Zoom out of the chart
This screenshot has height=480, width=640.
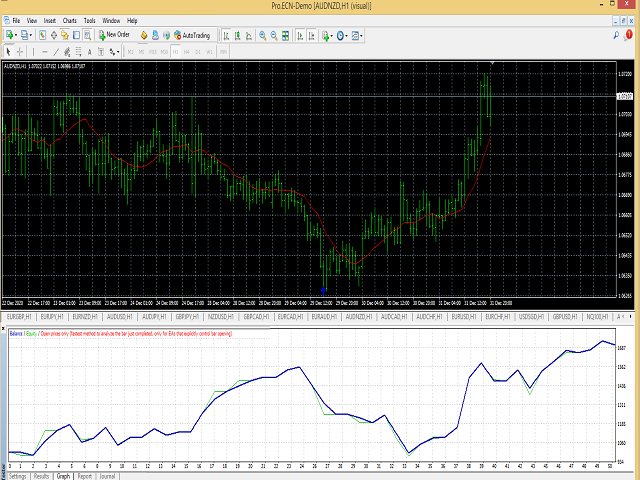click(274, 36)
